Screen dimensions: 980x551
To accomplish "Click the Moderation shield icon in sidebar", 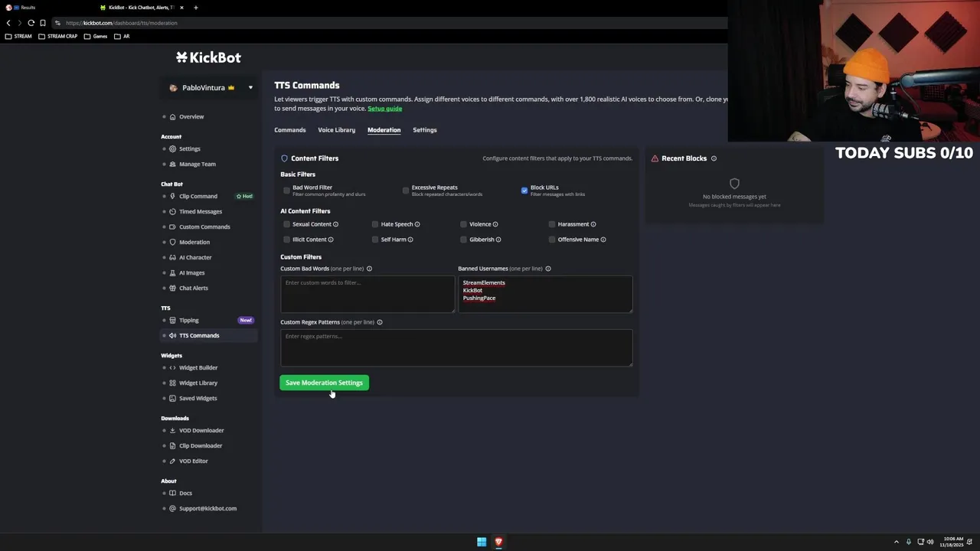I will click(x=172, y=243).
